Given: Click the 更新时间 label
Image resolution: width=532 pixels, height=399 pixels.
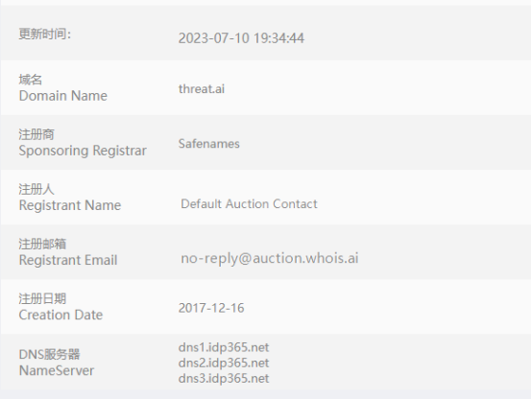Looking at the screenshot, I should pyautogui.click(x=45, y=34).
